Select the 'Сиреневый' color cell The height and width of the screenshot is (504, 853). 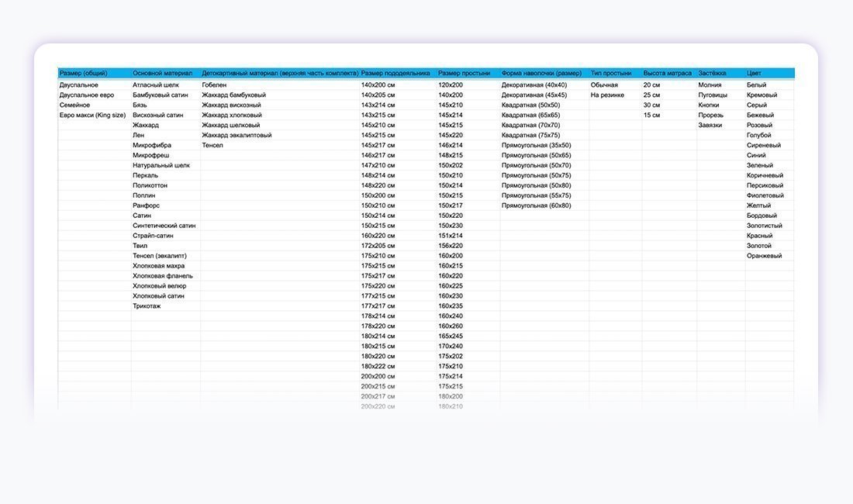(x=764, y=145)
